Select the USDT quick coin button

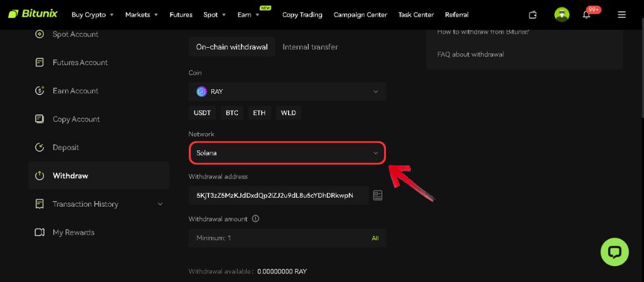click(x=202, y=113)
